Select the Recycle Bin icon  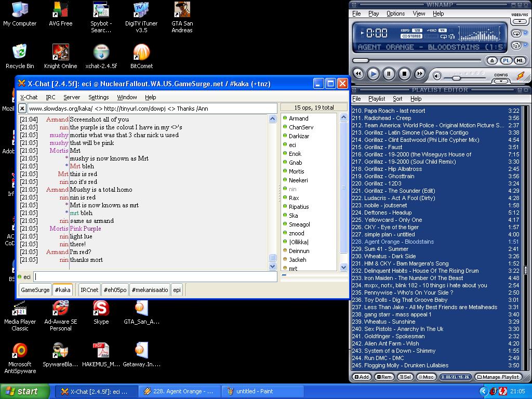[x=20, y=56]
